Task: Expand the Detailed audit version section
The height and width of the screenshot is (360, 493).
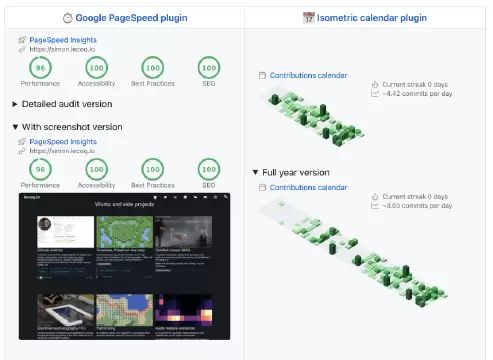Action: [x=62, y=104]
